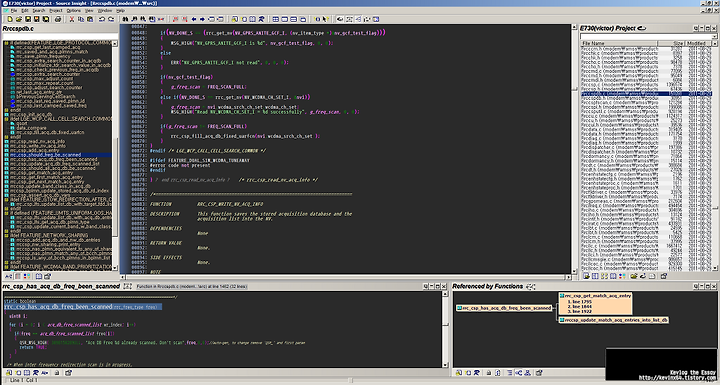Click the symbol window search field

coord(60,36)
